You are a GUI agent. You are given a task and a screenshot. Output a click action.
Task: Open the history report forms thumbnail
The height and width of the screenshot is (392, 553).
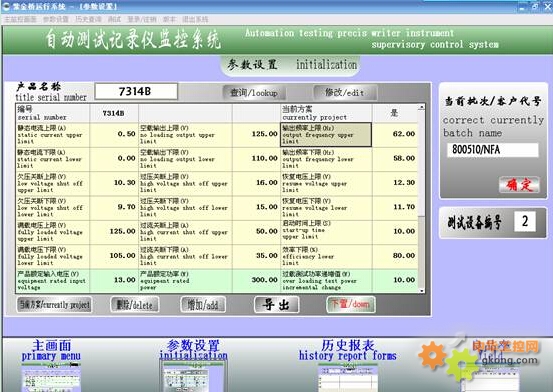click(347, 379)
